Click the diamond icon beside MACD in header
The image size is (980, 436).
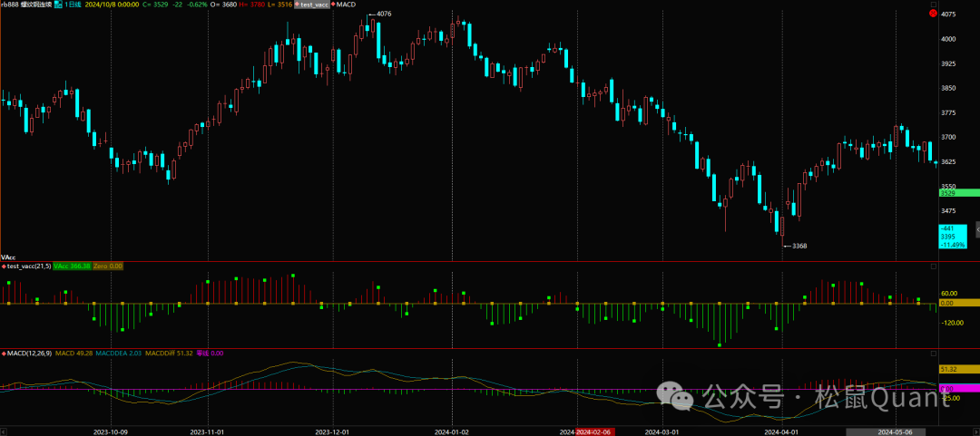click(x=336, y=5)
